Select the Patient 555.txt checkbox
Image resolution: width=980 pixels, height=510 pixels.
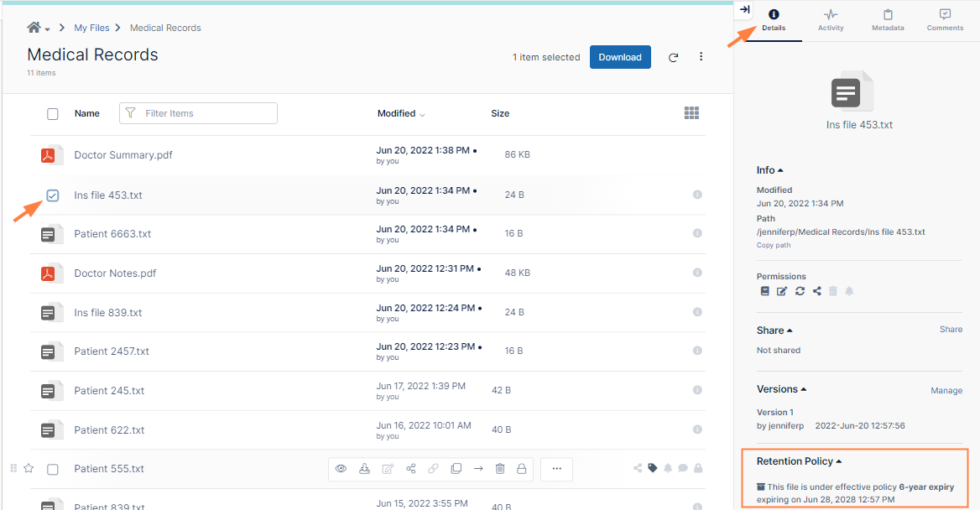point(53,469)
